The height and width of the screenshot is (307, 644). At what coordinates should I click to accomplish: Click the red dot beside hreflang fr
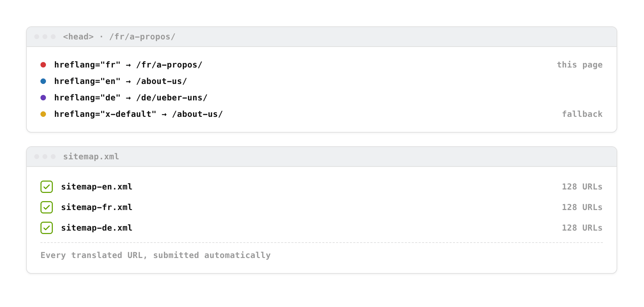coord(43,65)
